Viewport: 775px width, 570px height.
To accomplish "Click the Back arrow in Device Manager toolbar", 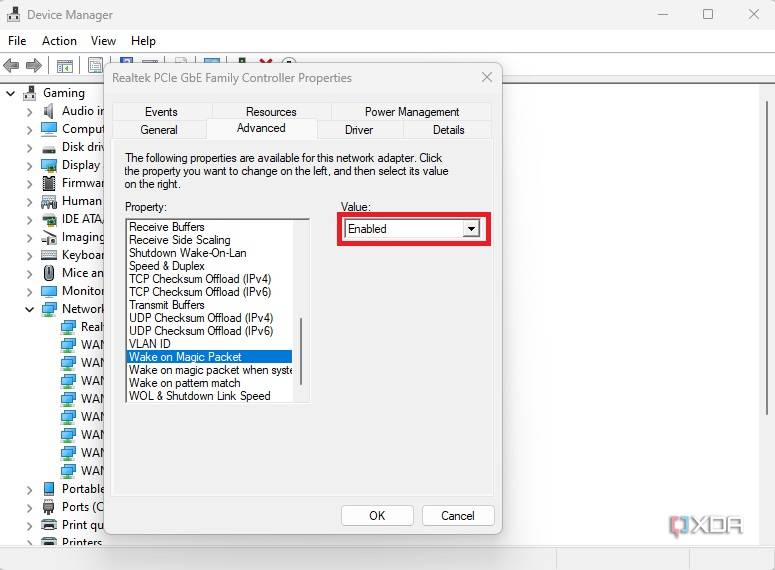I will click(x=11, y=65).
